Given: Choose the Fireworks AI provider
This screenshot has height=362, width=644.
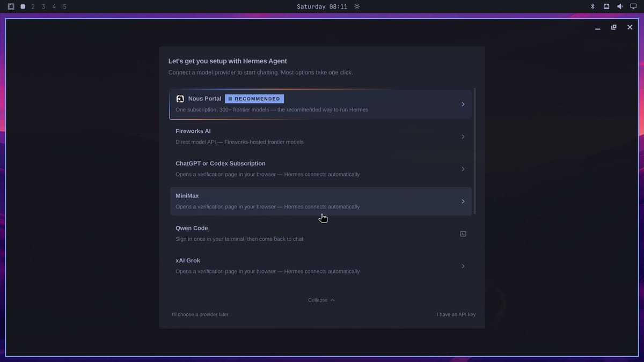Looking at the screenshot, I should click(321, 137).
